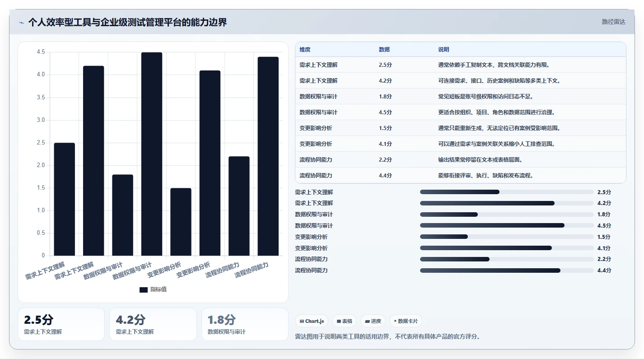Click description 可以通过需求与案例关联关系
Image resolution: width=644 pixels, height=359 pixels.
(496, 144)
